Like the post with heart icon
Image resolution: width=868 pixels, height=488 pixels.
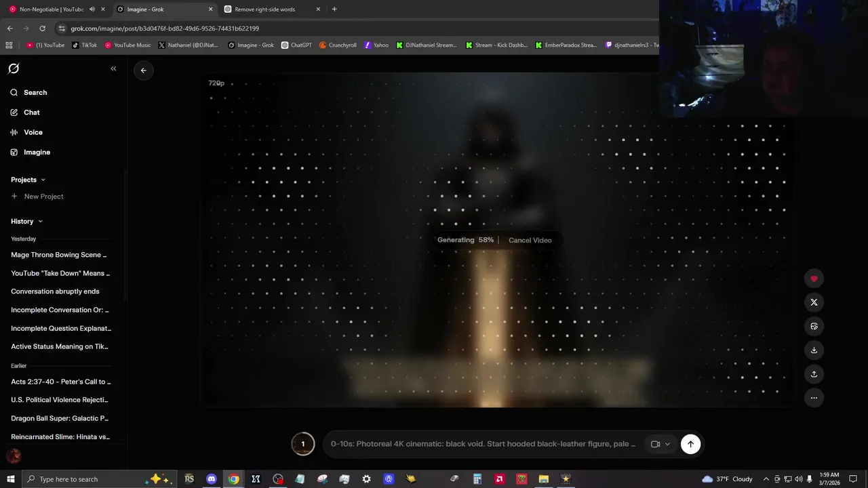pos(814,279)
